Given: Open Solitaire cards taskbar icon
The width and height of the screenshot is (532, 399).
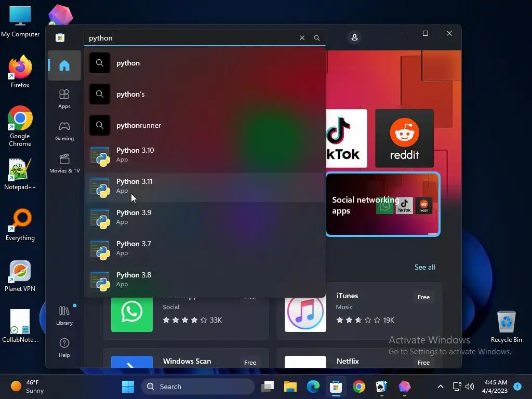Looking at the screenshot, I should 381,387.
